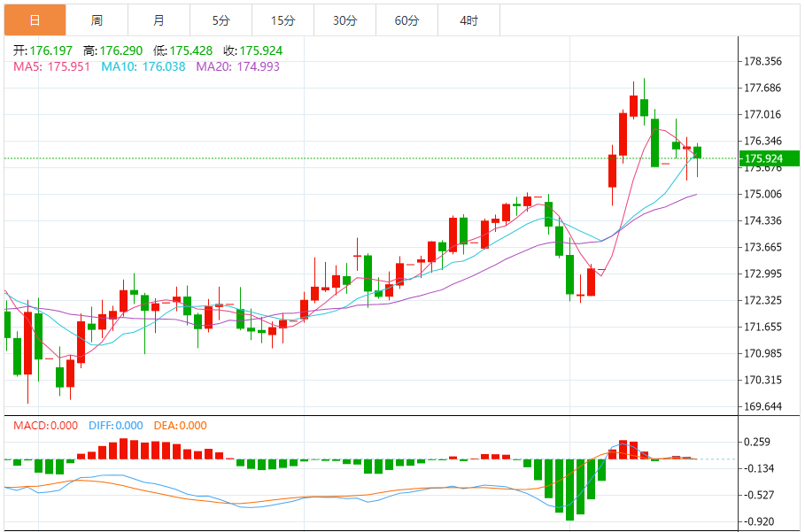Click the DIFF:0.000 indicator label

click(115, 425)
